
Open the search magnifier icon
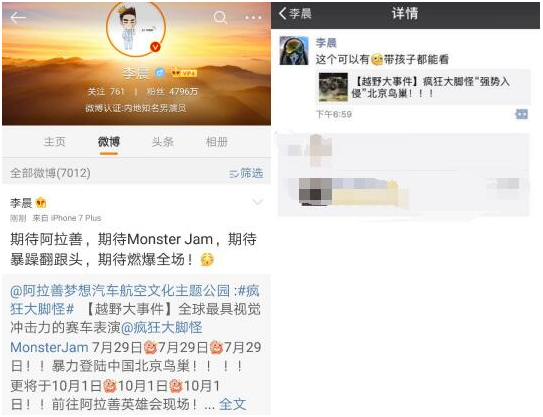(220, 17)
